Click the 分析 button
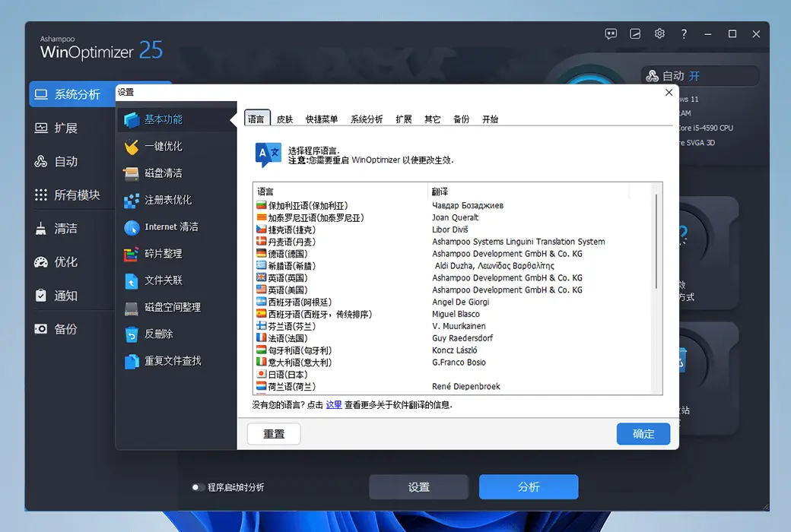Screen dimensions: 791x532 pyautogui.click(x=529, y=487)
